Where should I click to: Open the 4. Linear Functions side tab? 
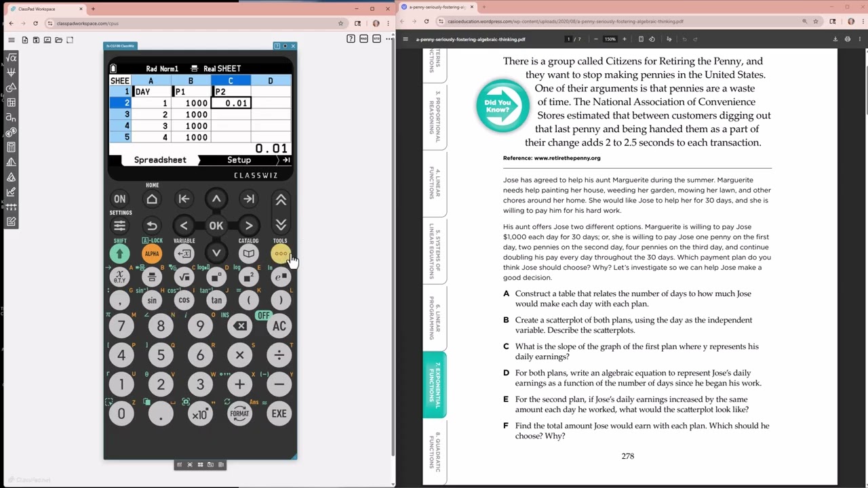click(435, 184)
